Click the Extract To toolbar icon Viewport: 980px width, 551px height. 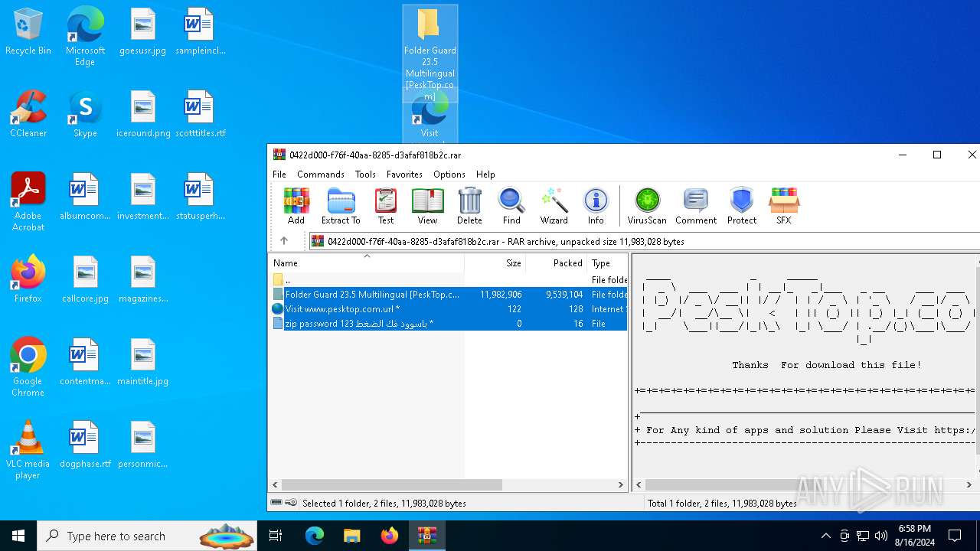tap(341, 206)
